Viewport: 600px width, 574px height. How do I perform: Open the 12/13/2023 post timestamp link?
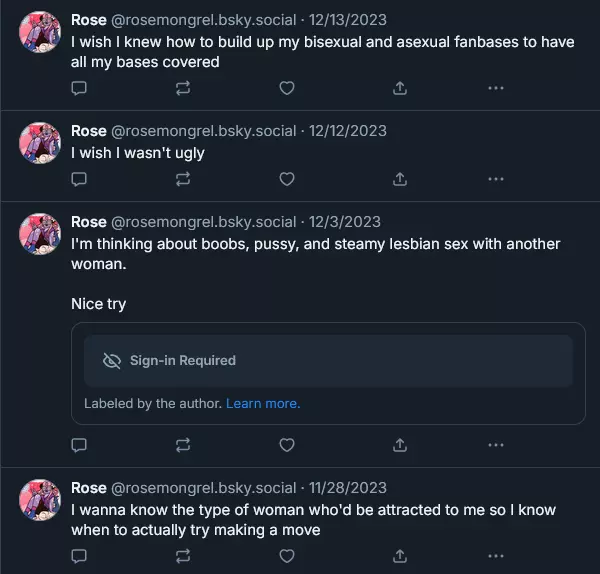346,20
